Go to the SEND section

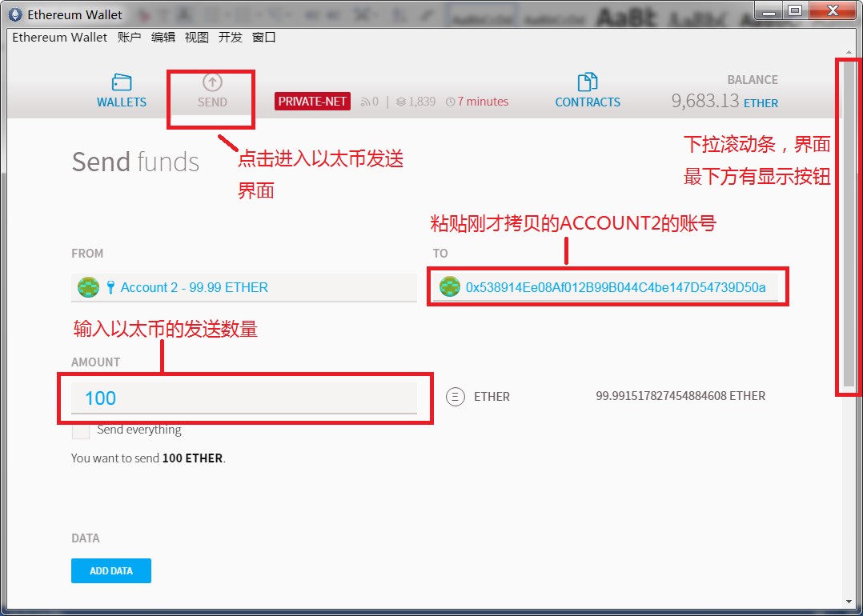[x=212, y=90]
